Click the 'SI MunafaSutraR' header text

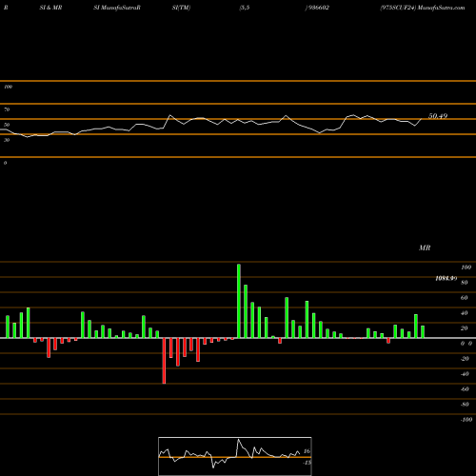tap(117, 8)
